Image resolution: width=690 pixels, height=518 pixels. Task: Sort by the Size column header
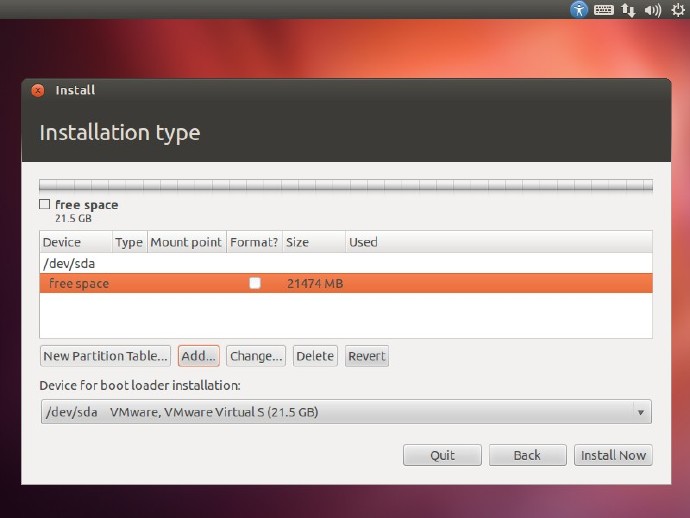314,242
